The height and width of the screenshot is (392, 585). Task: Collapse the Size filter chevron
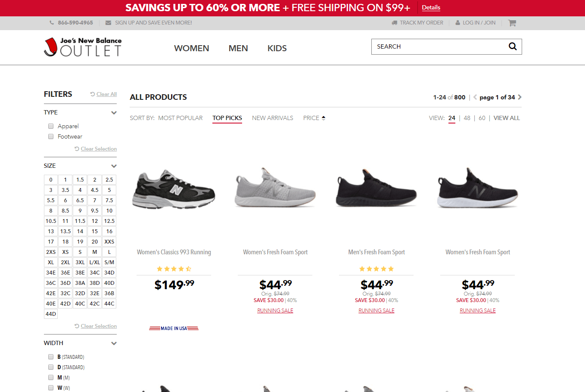click(x=114, y=166)
